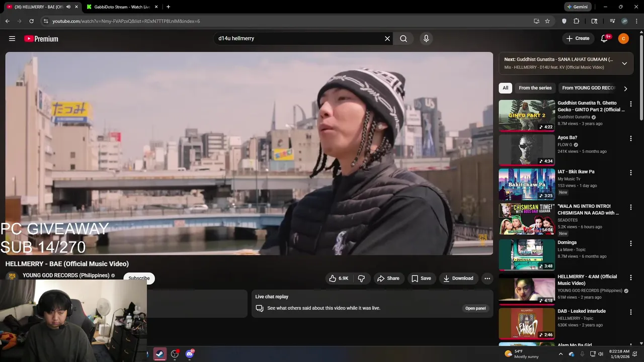Start voice search with the microphone
The height and width of the screenshot is (362, 644).
pos(426,39)
